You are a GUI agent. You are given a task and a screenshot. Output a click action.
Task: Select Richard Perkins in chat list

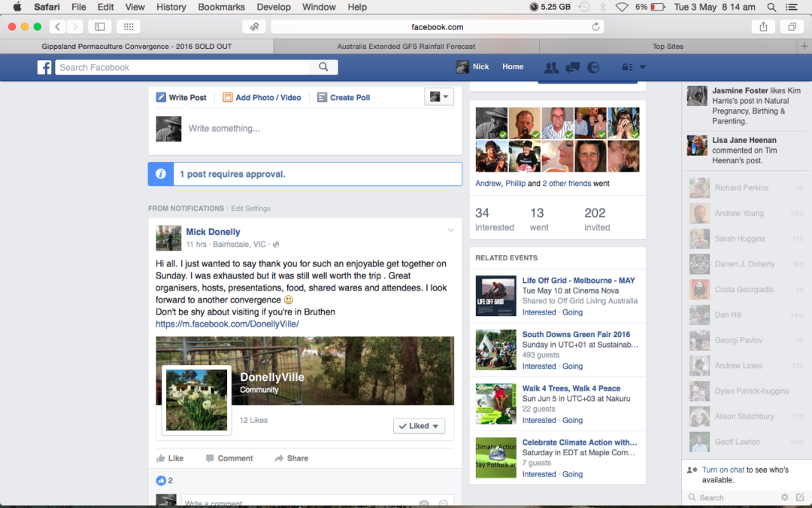click(747, 187)
